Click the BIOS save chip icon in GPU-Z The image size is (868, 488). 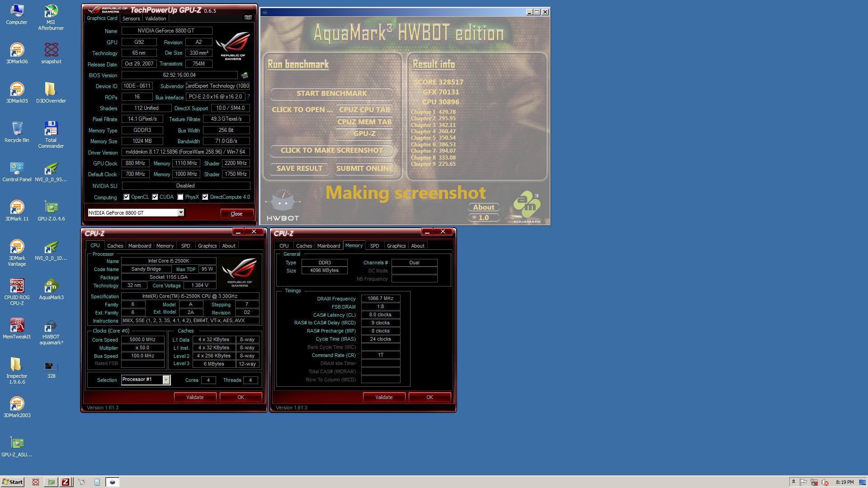pyautogui.click(x=245, y=75)
